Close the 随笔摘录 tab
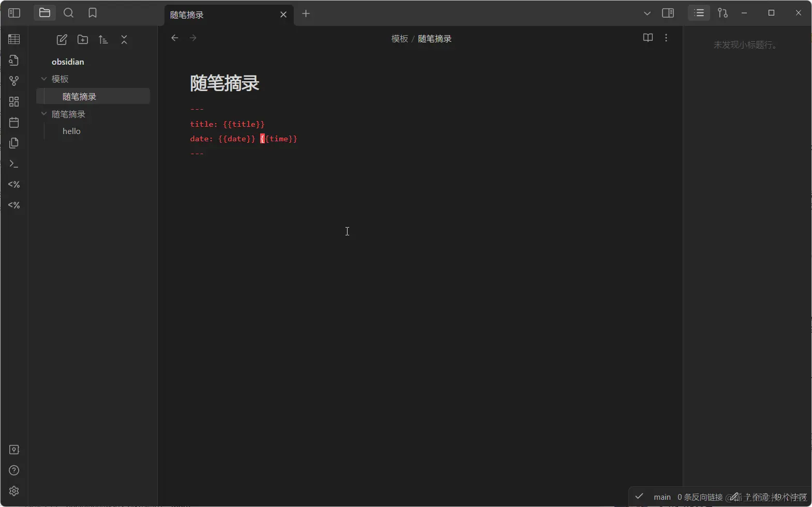This screenshot has height=507, width=812. coord(283,14)
